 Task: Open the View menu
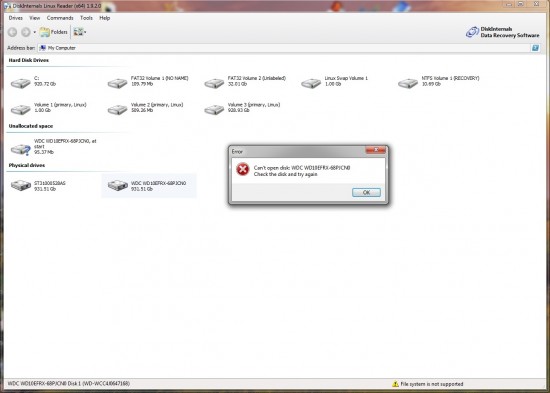(x=34, y=18)
